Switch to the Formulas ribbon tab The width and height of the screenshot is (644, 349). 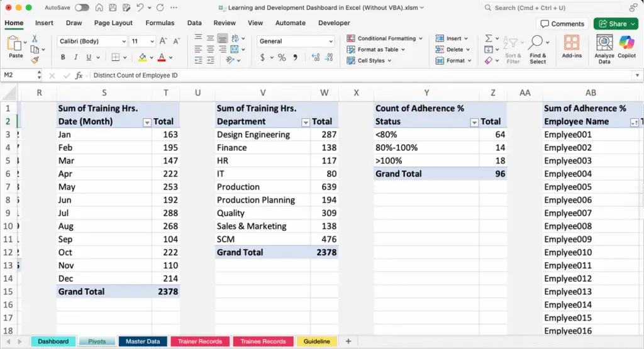(x=160, y=23)
